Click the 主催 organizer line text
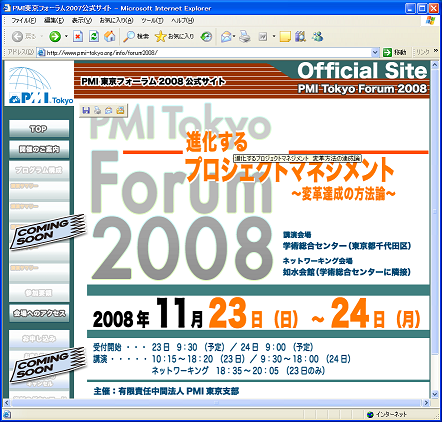The image size is (442, 422). point(166,391)
